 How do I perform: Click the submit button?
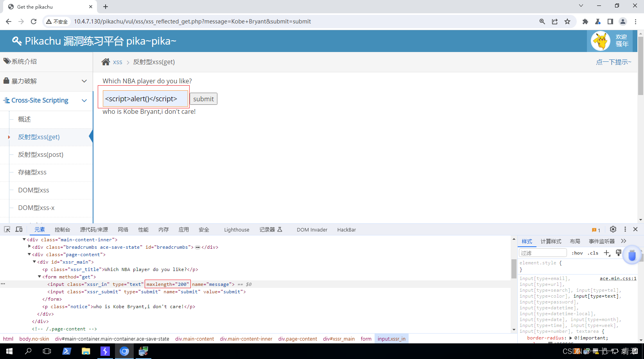203,99
